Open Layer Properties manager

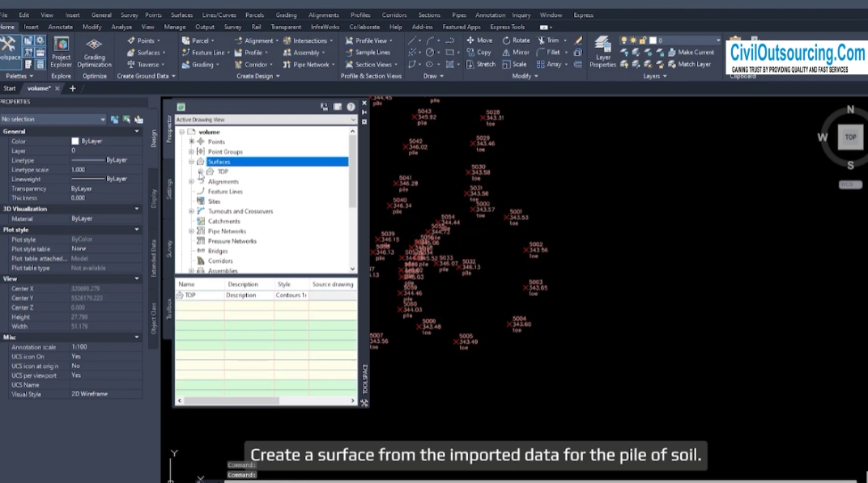[602, 53]
